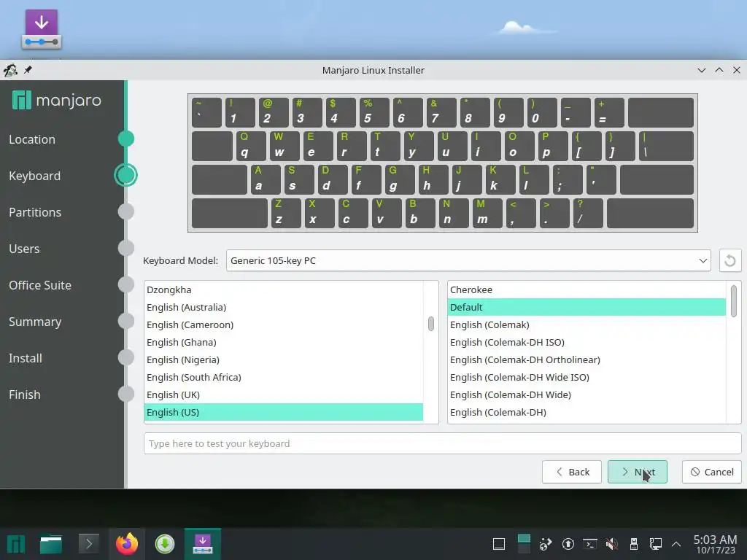Expand hidden system tray icons
This screenshot has height=560, width=747.
pyautogui.click(x=676, y=544)
